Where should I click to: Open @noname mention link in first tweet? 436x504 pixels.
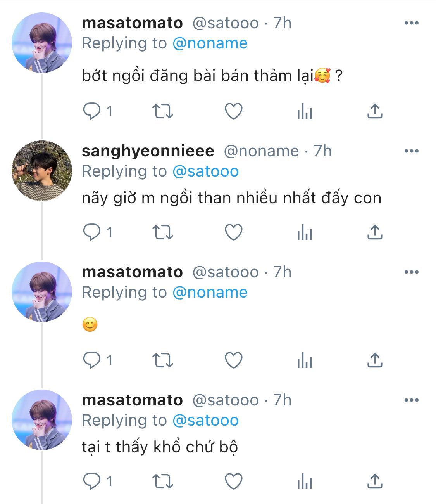[210, 43]
